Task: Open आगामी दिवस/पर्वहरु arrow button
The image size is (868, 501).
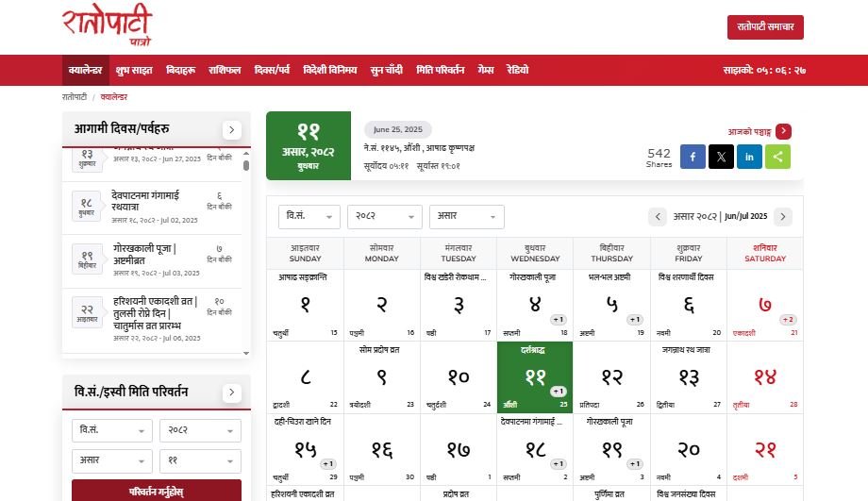Action: coord(231,130)
